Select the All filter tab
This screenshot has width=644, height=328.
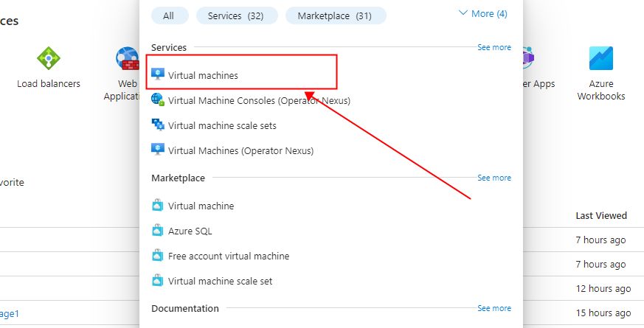click(x=170, y=15)
